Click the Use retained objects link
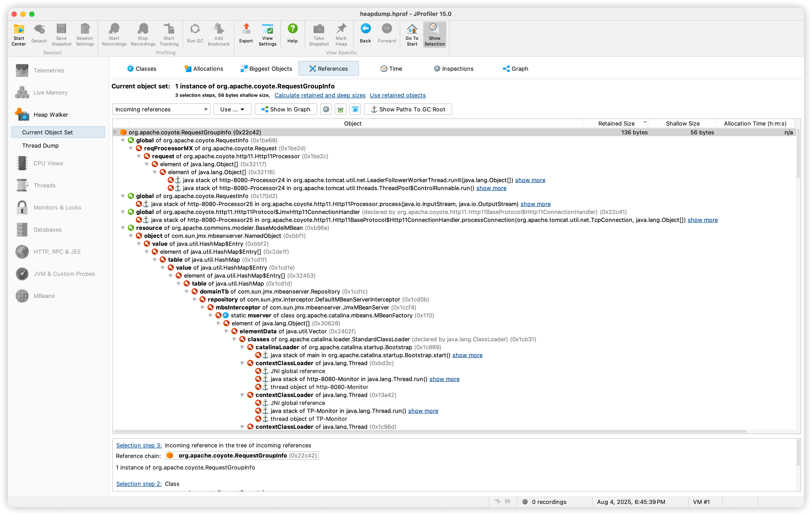The width and height of the screenshot is (812, 515). click(398, 95)
